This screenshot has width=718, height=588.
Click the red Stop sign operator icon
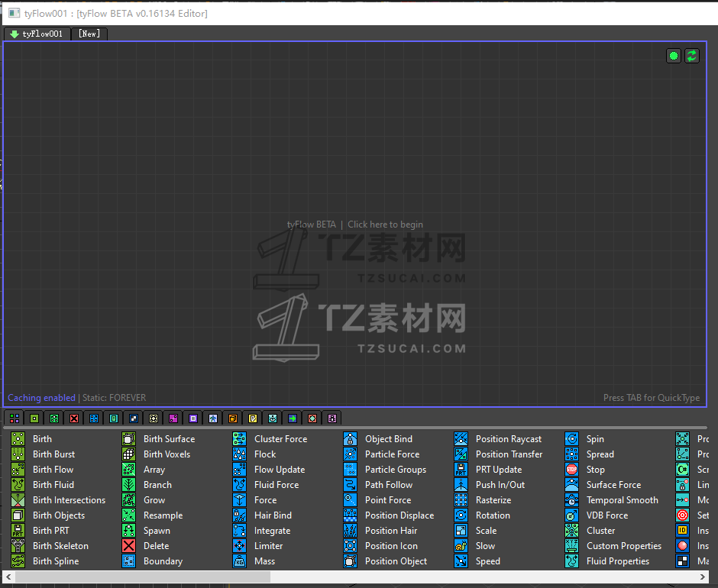click(572, 470)
